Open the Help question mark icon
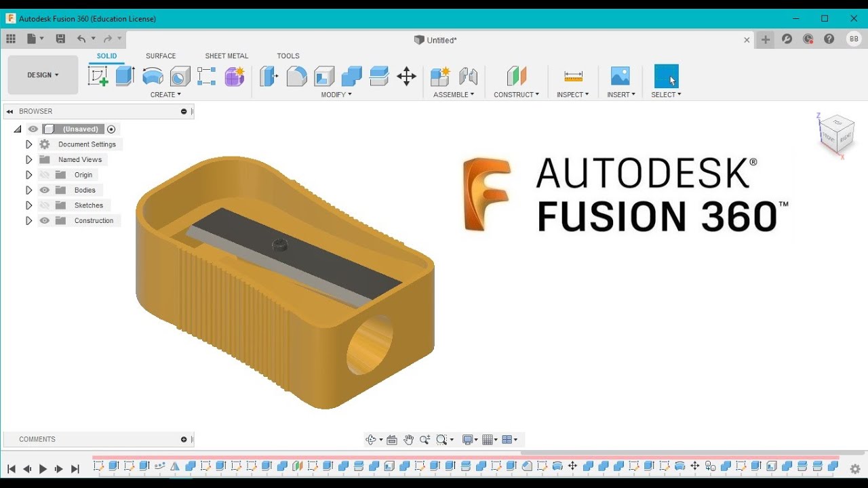 (829, 39)
